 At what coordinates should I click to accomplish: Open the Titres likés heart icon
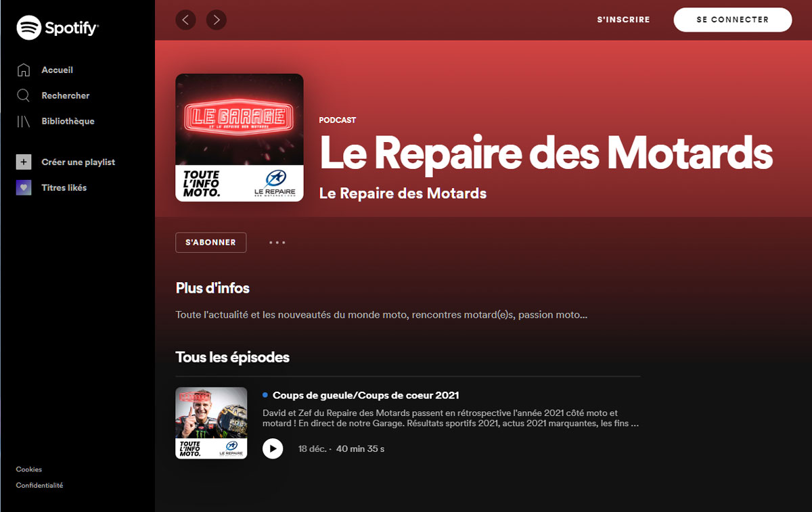point(24,187)
